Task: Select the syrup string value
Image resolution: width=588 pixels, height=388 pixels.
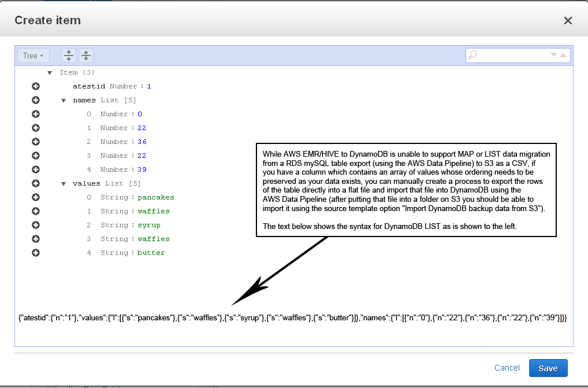Action: (x=149, y=225)
